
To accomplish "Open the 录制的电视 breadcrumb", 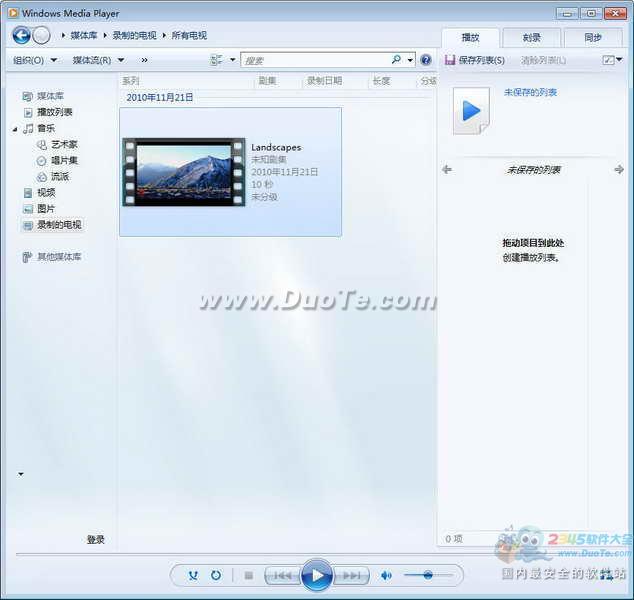I will (x=135, y=36).
